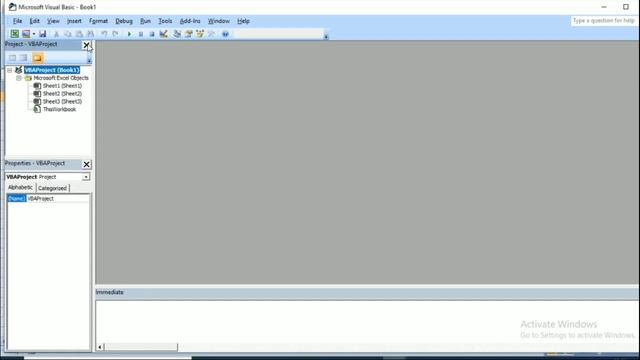Viewport: 640px width, 360px height.
Task: Open the VBAProject object dropdown in Properties
Action: [86, 177]
